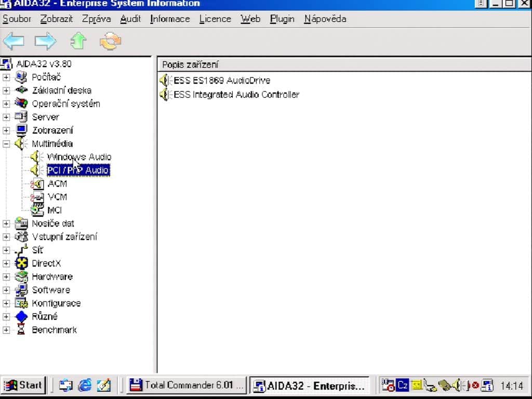The height and width of the screenshot is (399, 532).
Task: Click the blue Různé diamond icon
Action: (x=21, y=316)
